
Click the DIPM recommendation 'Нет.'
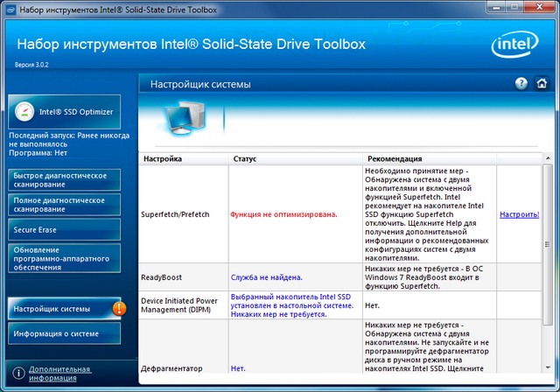[x=372, y=305]
